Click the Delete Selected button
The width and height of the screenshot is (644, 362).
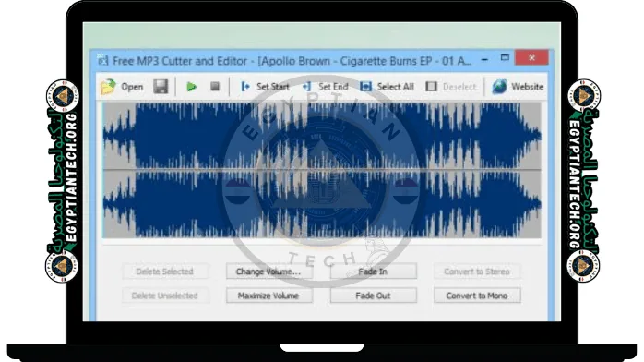(165, 271)
